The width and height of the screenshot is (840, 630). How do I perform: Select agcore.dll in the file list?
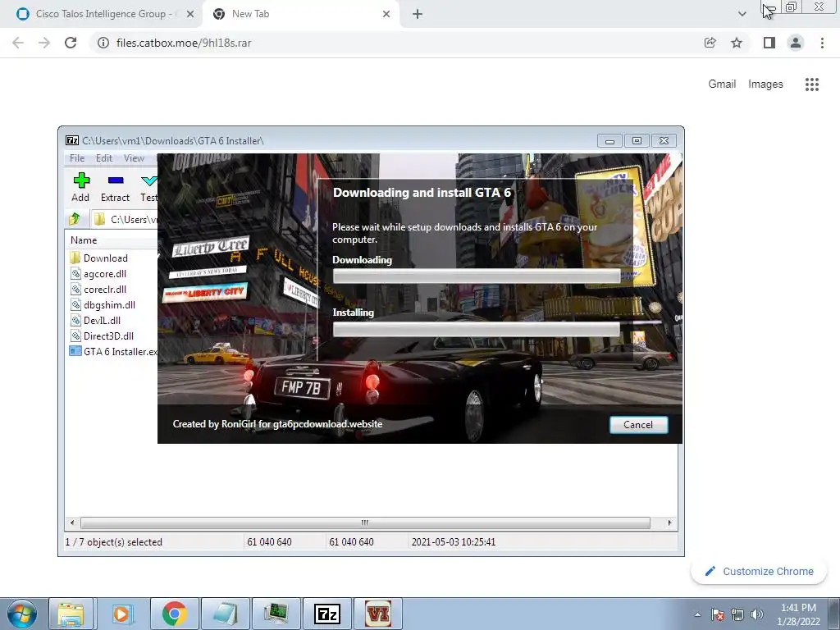(104, 273)
